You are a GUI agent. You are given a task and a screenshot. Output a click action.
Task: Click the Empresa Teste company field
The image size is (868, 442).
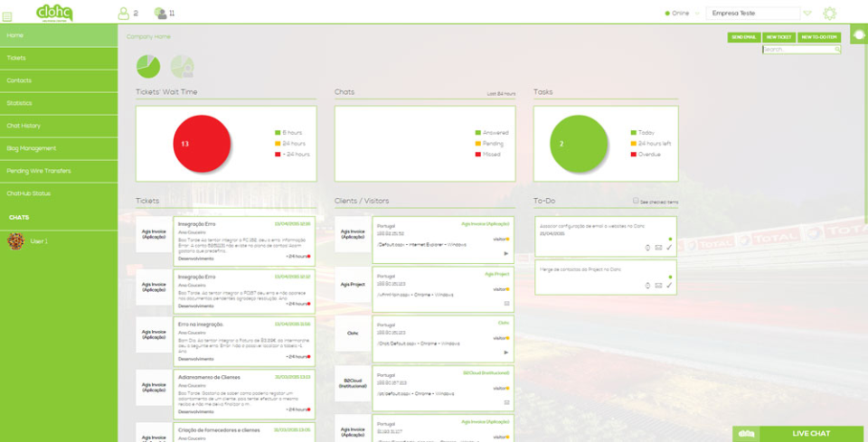click(x=753, y=14)
